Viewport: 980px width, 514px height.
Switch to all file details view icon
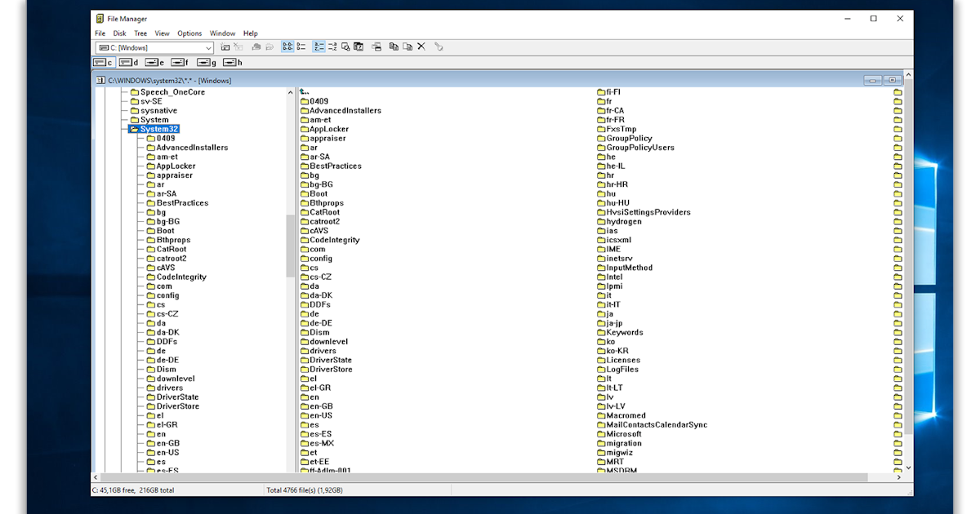[301, 47]
